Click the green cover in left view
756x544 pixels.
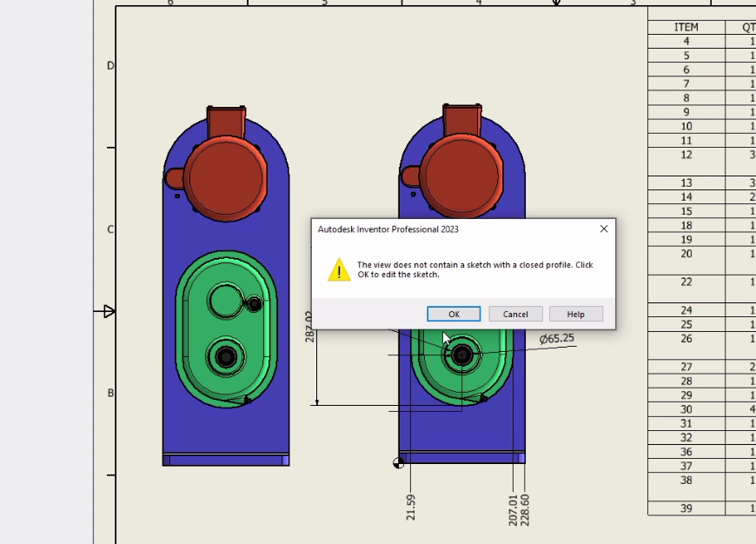pyautogui.click(x=226, y=328)
